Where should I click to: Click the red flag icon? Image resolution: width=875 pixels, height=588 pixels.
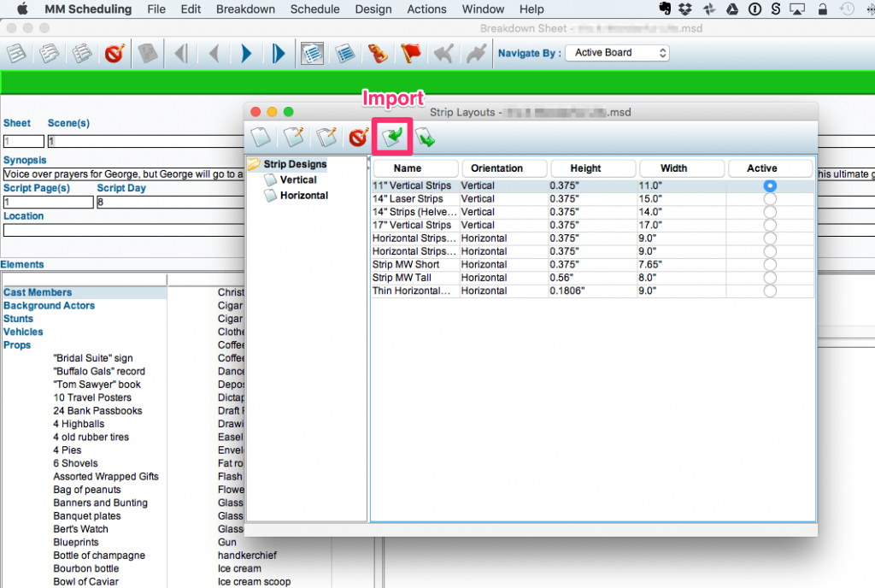(x=411, y=54)
